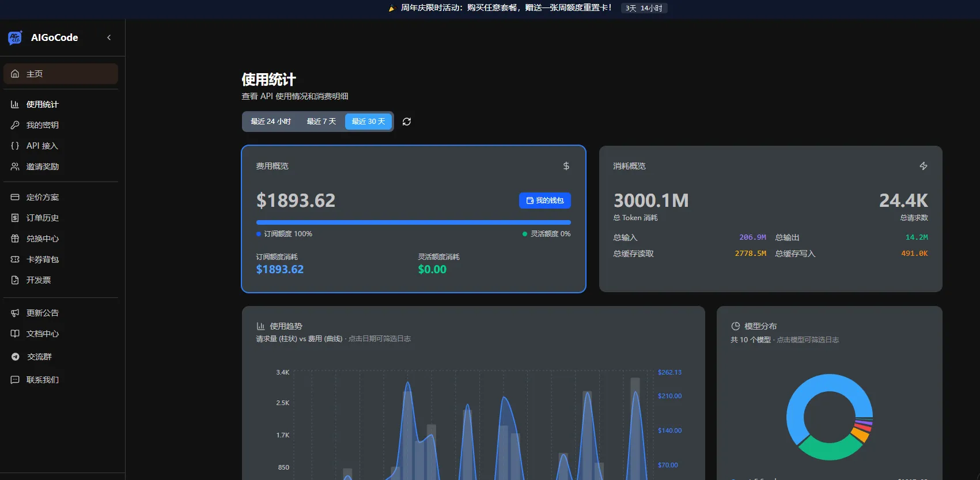Click the lightning icon in 消耗概览
980x480 pixels.
pyautogui.click(x=924, y=166)
